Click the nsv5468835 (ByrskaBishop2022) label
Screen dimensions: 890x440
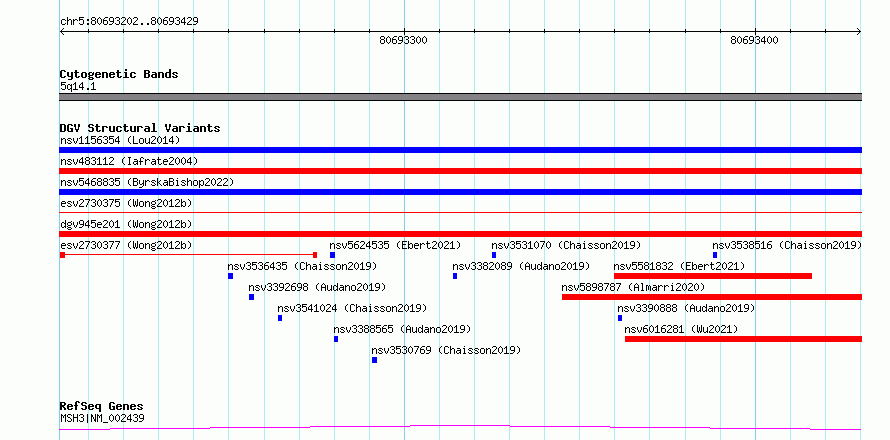tap(147, 182)
